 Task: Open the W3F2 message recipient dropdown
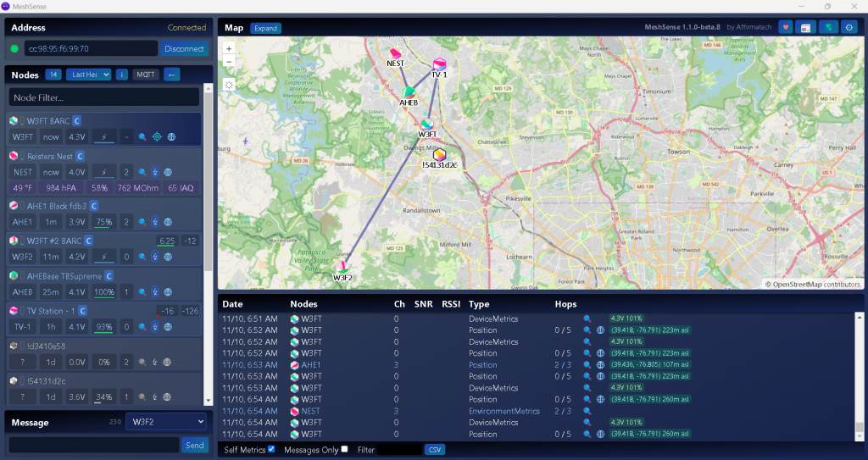click(165, 421)
